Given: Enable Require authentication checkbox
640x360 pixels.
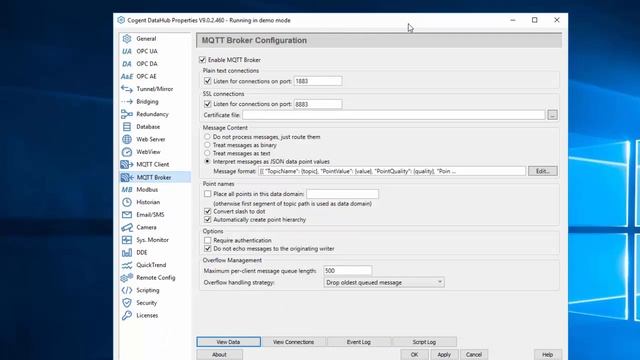Looking at the screenshot, I should (x=207, y=240).
